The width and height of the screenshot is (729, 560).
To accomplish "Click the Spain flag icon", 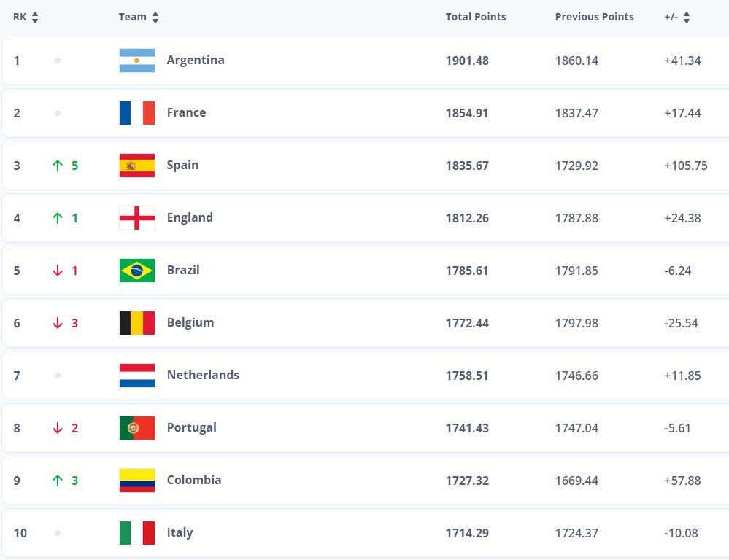I will click(137, 166).
